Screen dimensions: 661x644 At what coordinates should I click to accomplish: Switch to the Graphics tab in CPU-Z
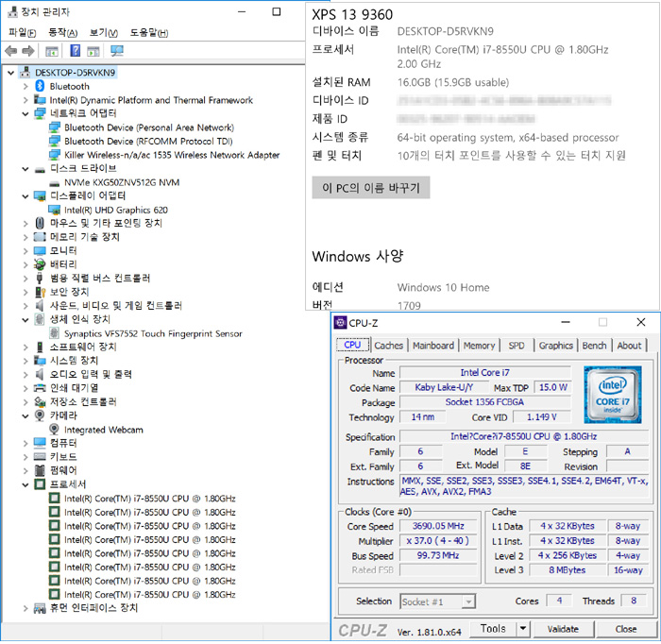point(556,346)
